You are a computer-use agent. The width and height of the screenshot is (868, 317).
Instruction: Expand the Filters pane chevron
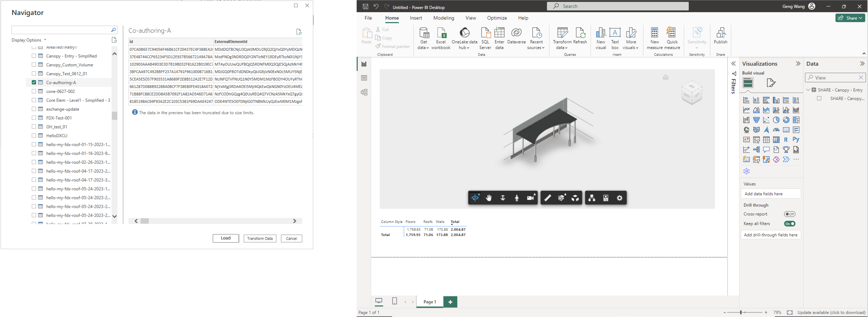(x=733, y=64)
